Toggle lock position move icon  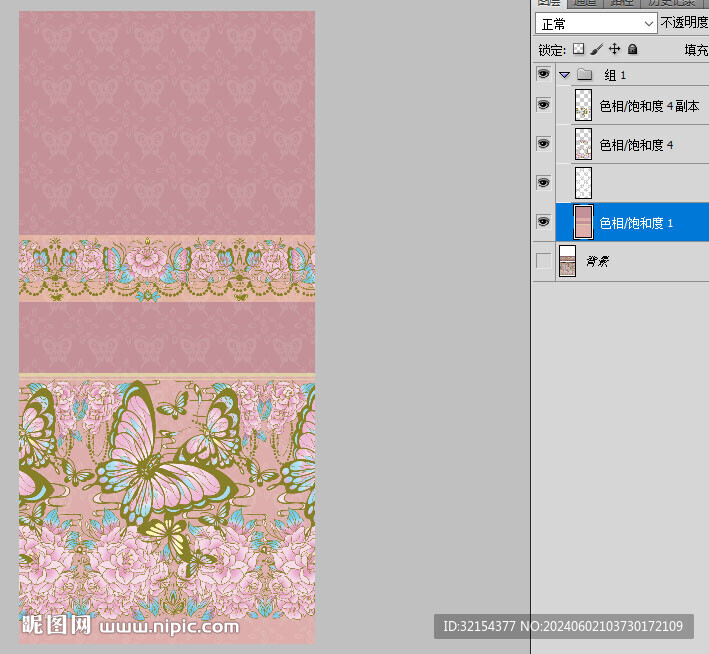614,49
